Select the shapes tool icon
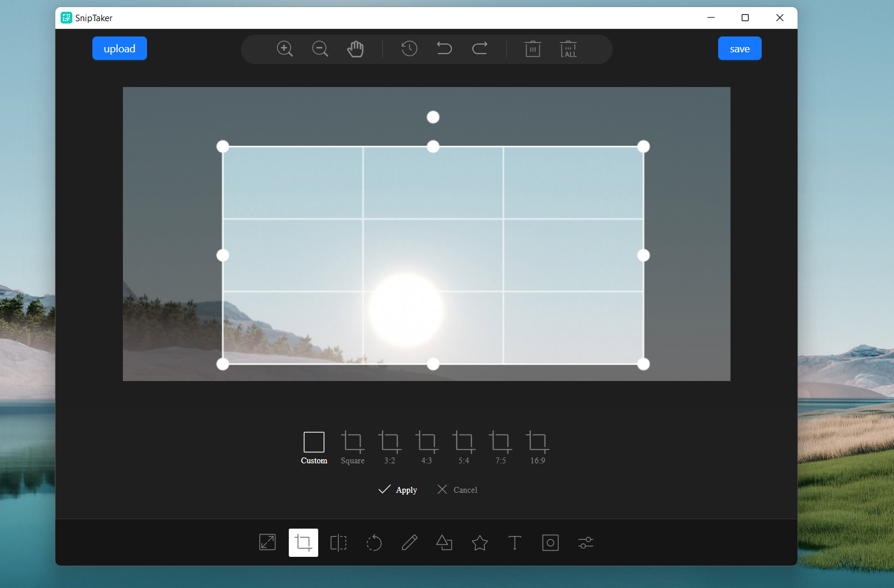This screenshot has width=894, height=588. pos(444,542)
